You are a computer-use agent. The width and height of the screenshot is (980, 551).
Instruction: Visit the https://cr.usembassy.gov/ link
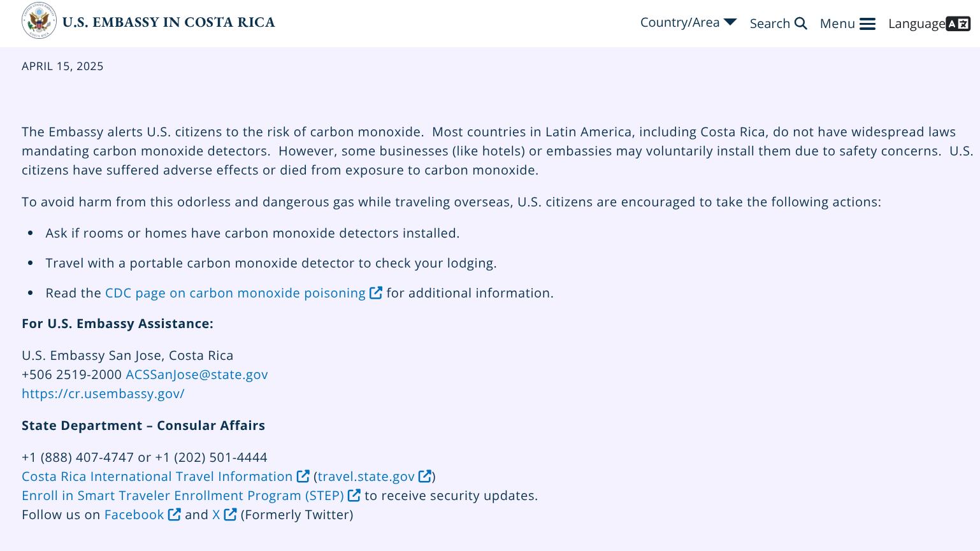[103, 394]
